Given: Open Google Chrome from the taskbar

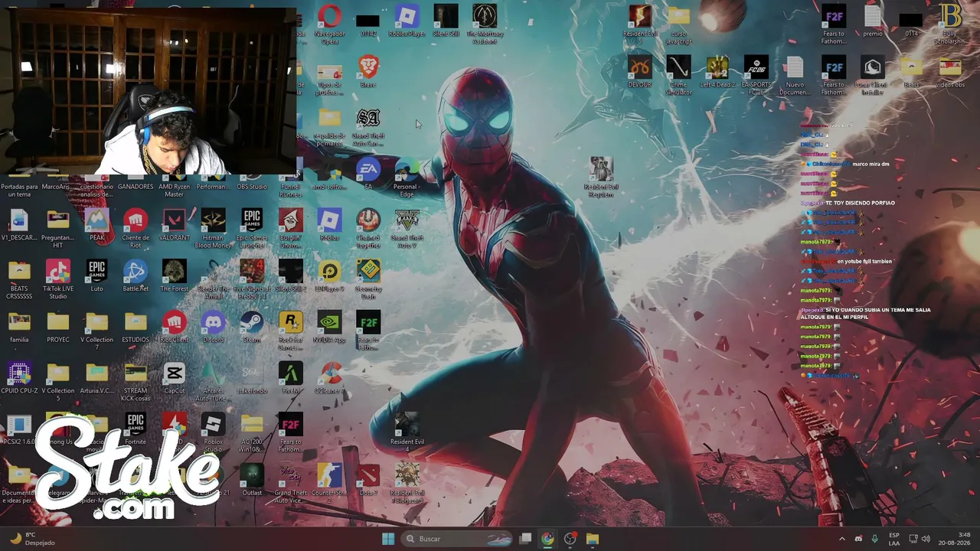Looking at the screenshot, I should [x=547, y=539].
